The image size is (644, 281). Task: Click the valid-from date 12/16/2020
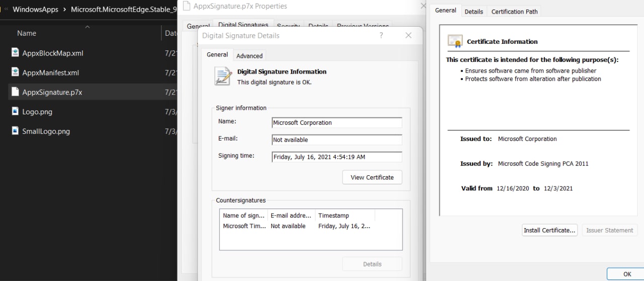(513, 188)
